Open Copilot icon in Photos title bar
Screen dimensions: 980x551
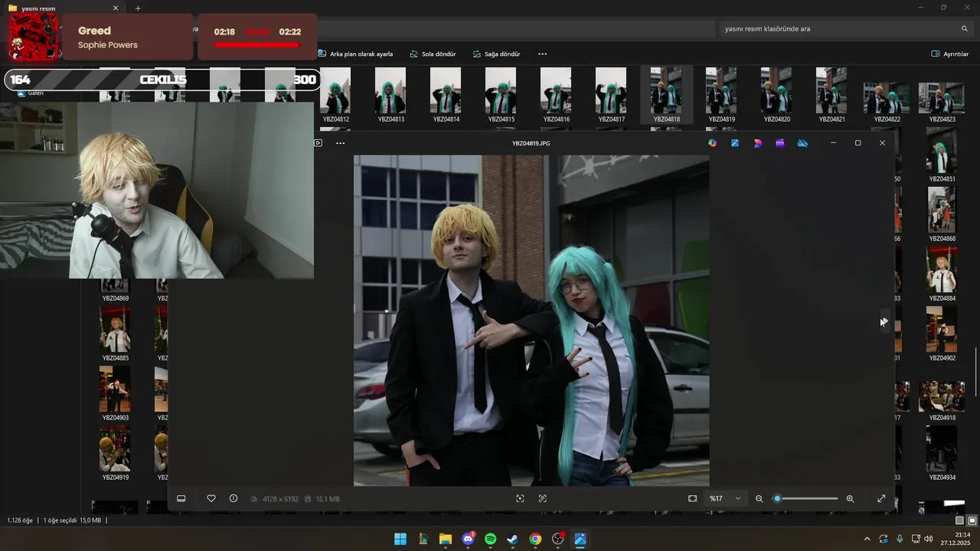(713, 143)
